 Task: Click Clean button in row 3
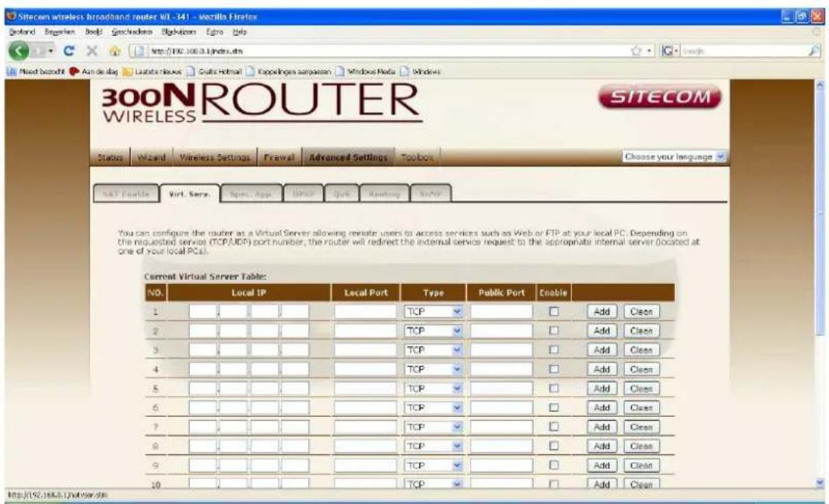(641, 350)
